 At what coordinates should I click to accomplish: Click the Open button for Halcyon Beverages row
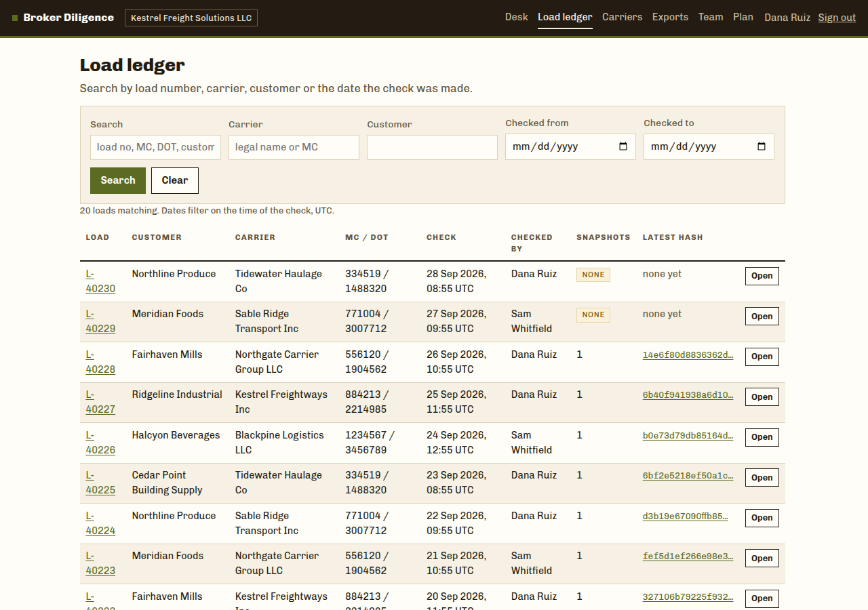pos(762,437)
